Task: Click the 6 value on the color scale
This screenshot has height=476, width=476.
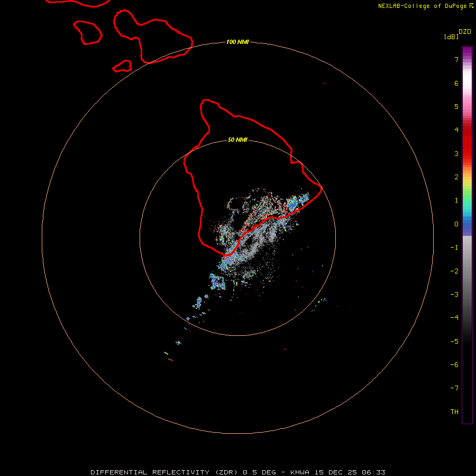Action: tap(456, 83)
